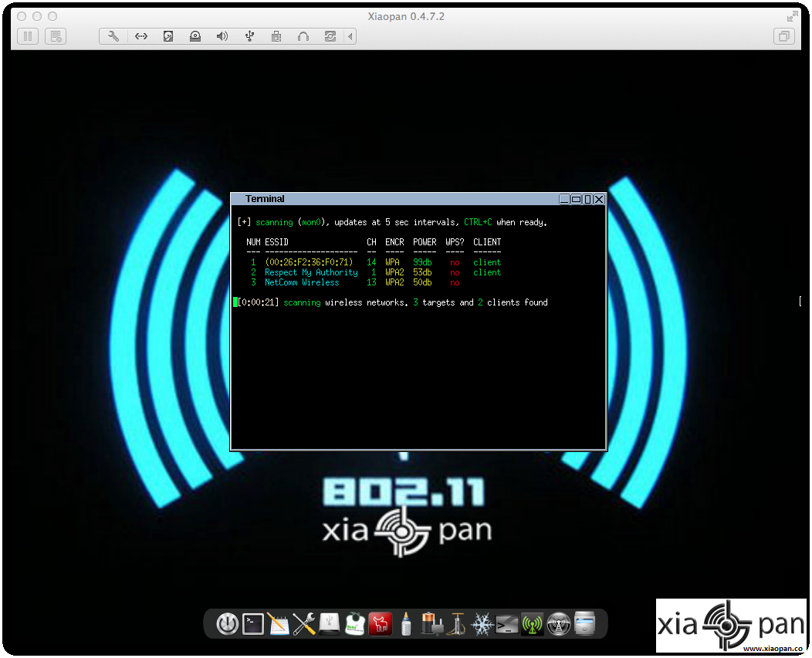Viewport: 812px width, 658px height.
Task: Collapse the device toolbar arrow
Action: click(350, 36)
